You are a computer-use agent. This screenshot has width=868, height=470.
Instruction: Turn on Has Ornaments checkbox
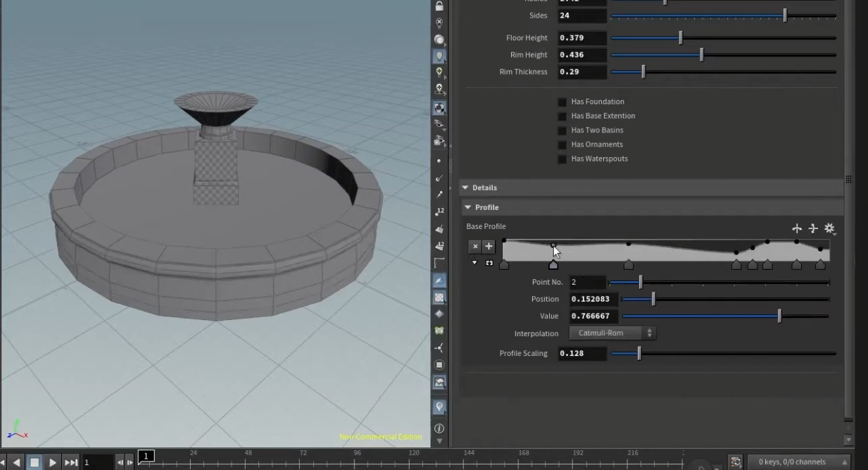click(x=562, y=144)
